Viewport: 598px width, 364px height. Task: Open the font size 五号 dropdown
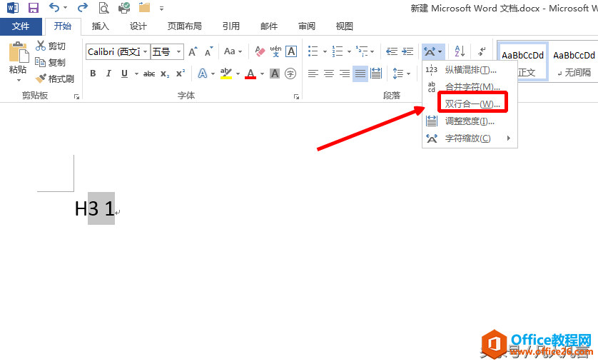(x=178, y=51)
